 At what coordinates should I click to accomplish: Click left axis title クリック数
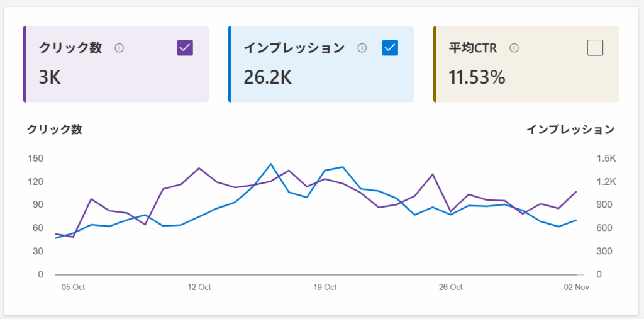point(54,130)
